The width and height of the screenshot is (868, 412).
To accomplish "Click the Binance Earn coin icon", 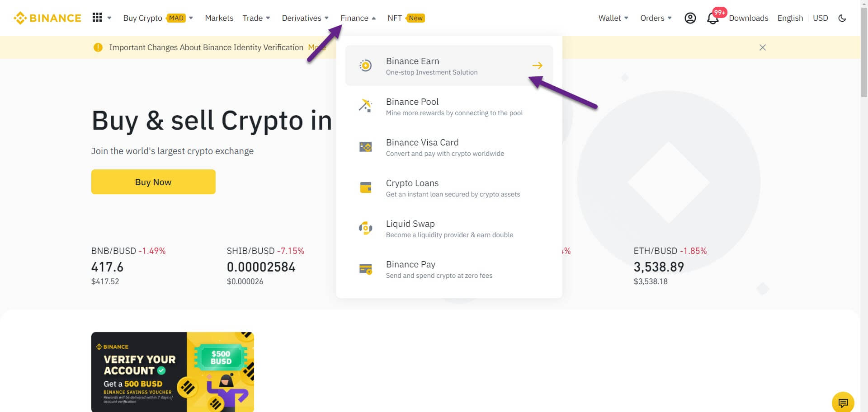I will click(x=365, y=66).
